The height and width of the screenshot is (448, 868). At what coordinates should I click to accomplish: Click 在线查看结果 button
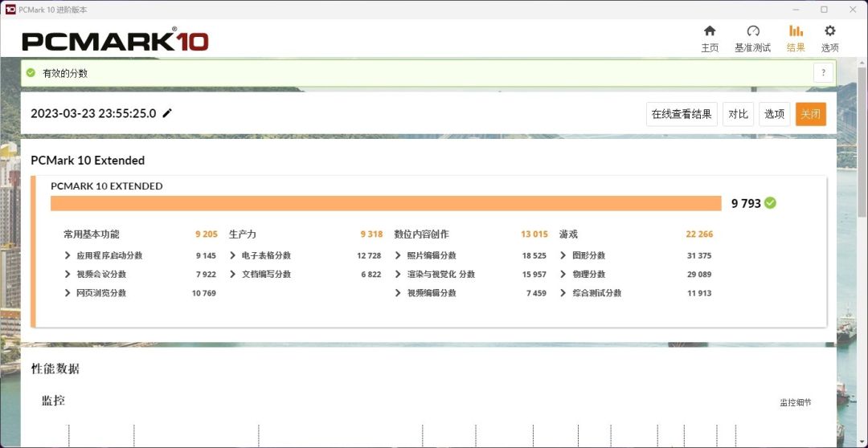[682, 115]
